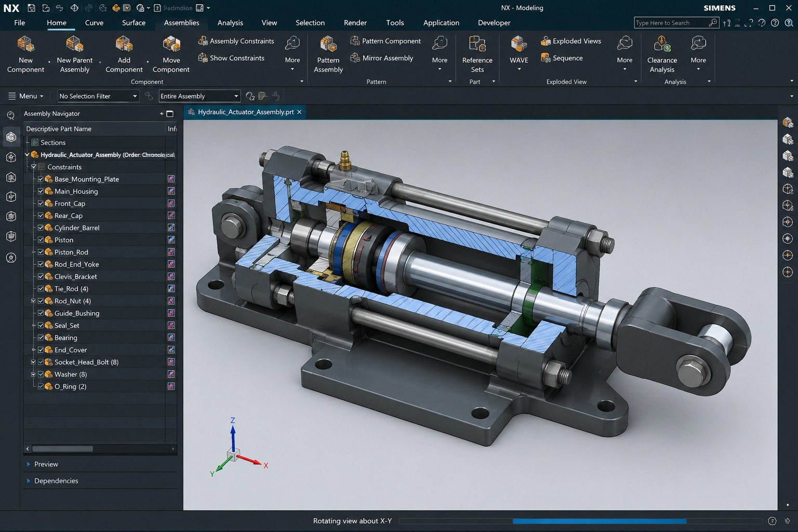
Task: Toggle the Cylinder_Barrel visibility checkbox
Action: point(41,228)
